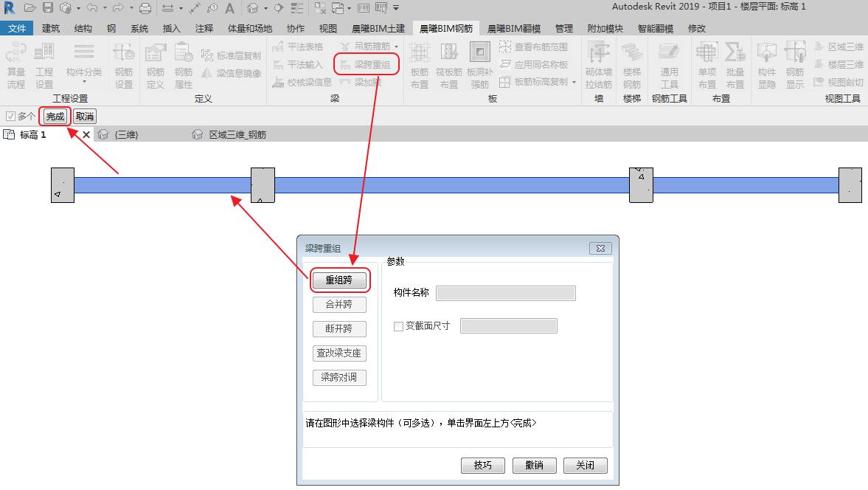Click the Print icon in quick access
The height and width of the screenshot is (490, 868).
[145, 8]
